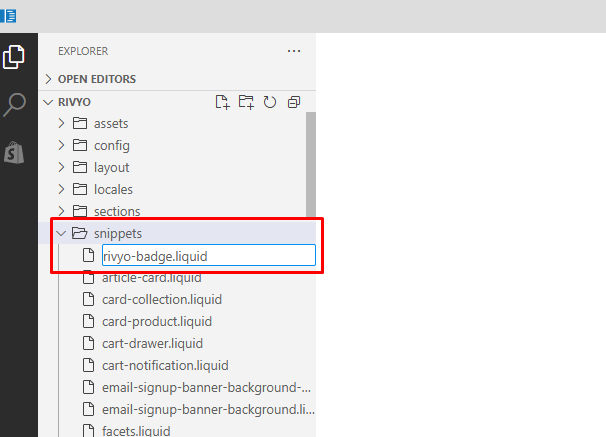606x437 pixels.
Task: Click the folder icon beside locales
Action: coord(80,189)
